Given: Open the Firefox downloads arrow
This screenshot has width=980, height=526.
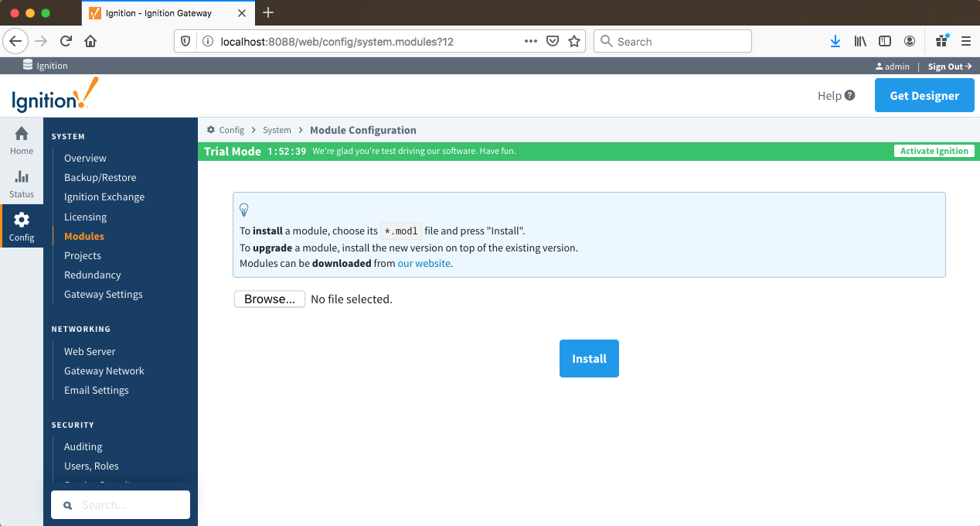Looking at the screenshot, I should (835, 42).
